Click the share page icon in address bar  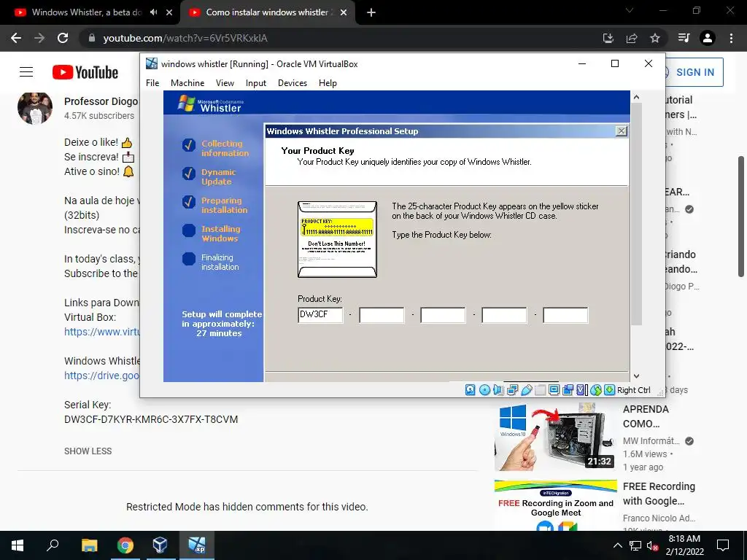point(632,38)
